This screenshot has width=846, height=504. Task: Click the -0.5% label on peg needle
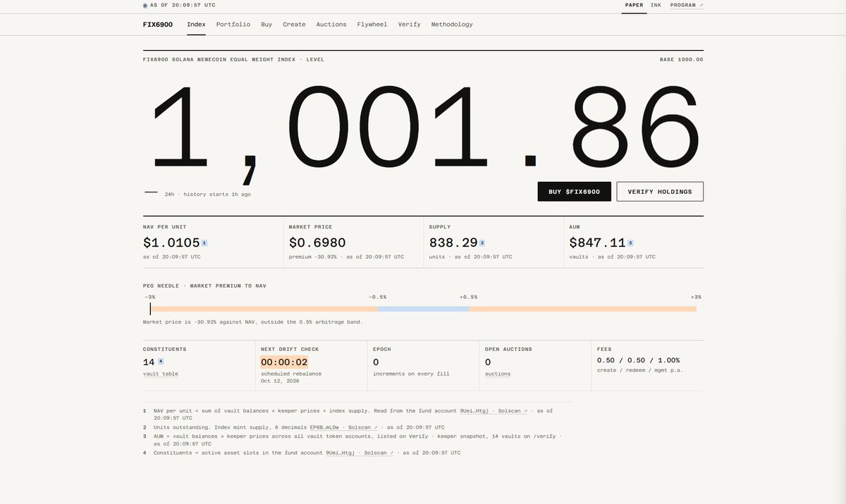(x=377, y=297)
